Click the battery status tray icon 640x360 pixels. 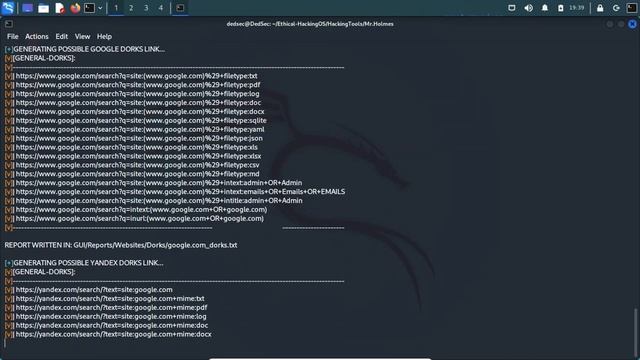[x=561, y=8]
